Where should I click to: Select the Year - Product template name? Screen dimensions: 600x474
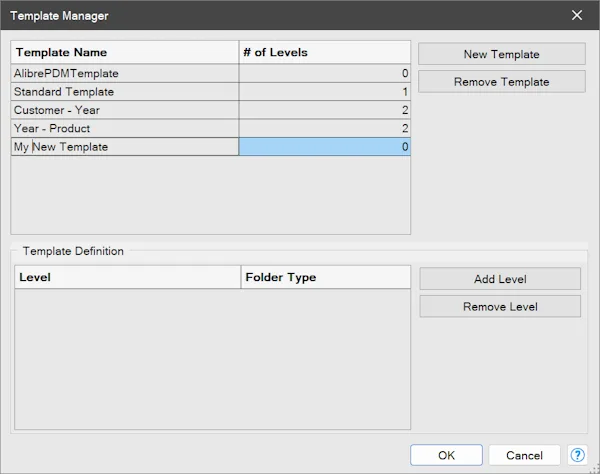(x=125, y=128)
